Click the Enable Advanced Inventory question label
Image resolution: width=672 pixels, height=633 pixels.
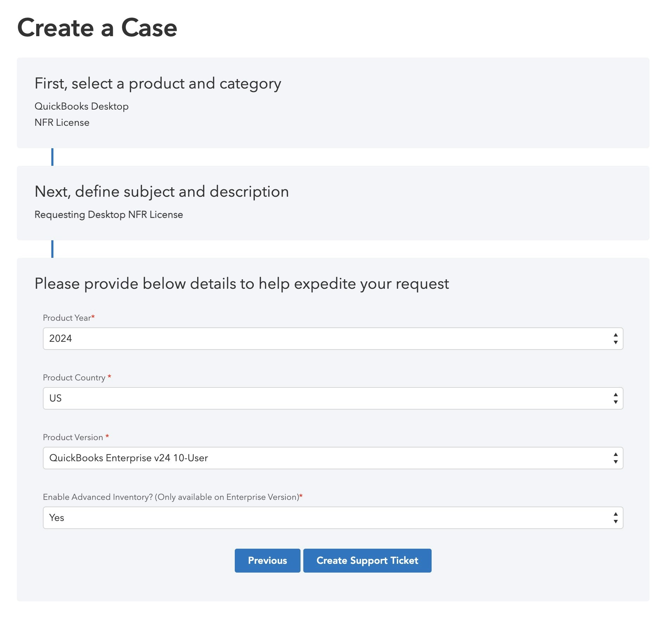[x=171, y=497]
